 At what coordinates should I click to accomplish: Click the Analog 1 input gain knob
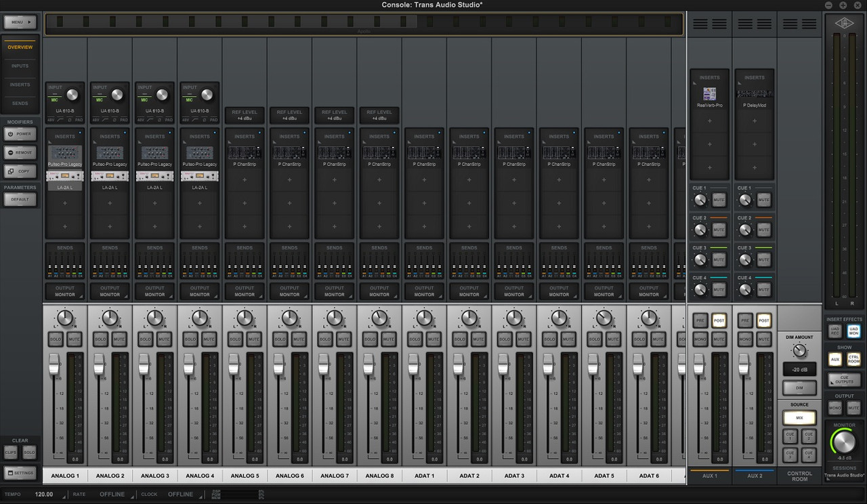tap(72, 95)
